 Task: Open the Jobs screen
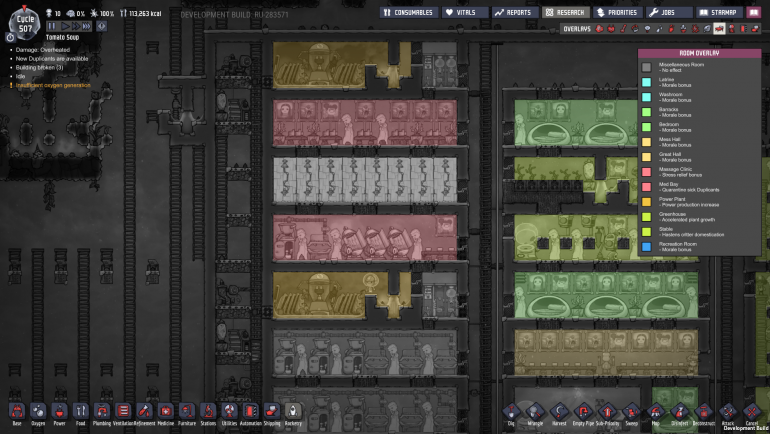(x=669, y=12)
